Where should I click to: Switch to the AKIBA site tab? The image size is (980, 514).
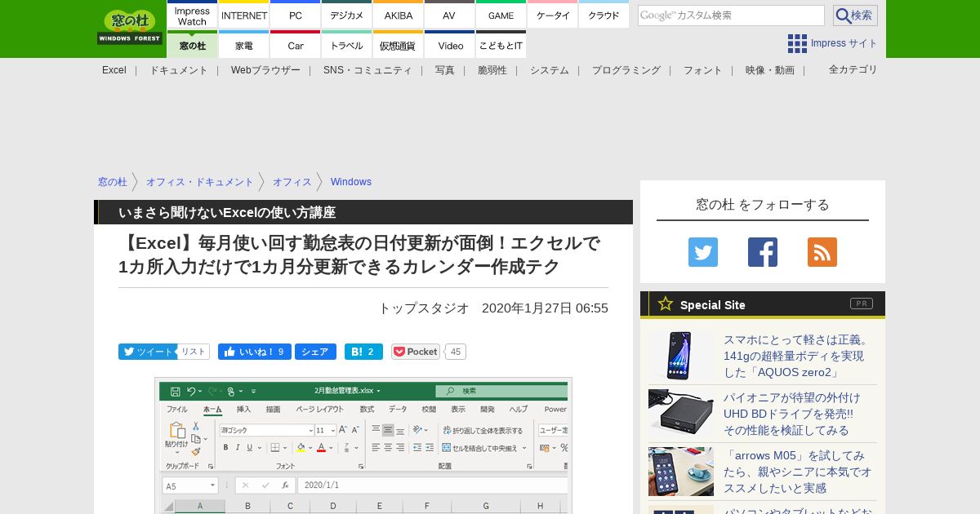tap(399, 16)
